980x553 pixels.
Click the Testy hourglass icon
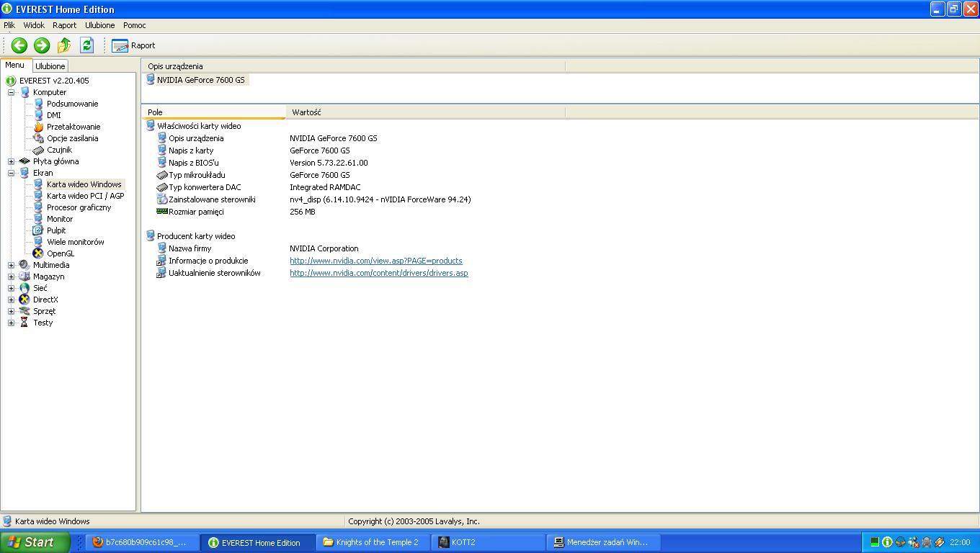(24, 323)
